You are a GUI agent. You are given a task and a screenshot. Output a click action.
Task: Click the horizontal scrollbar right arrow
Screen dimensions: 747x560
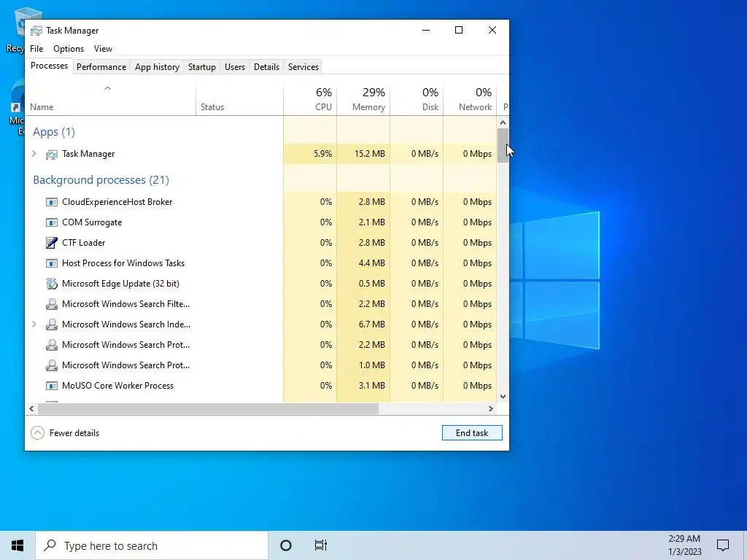(491, 408)
